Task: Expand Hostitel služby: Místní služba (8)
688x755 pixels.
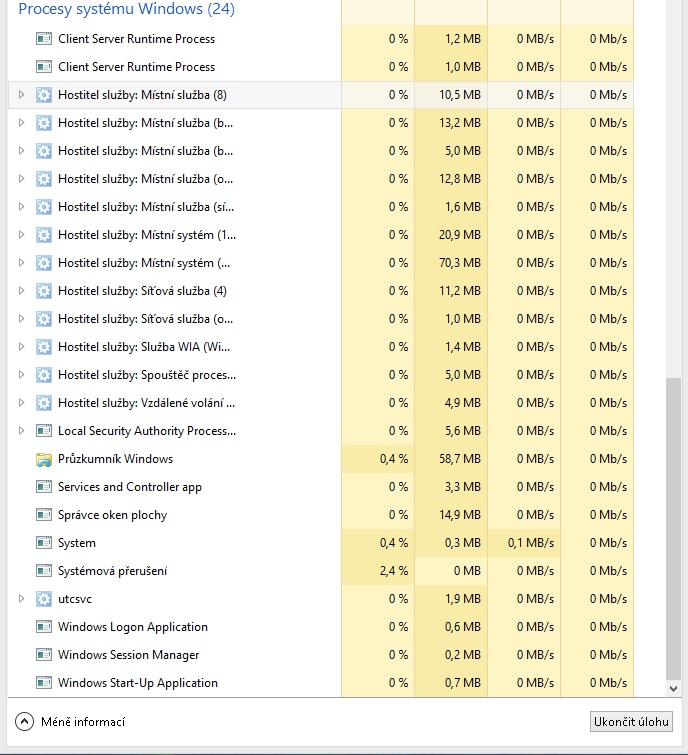Action: [21, 95]
